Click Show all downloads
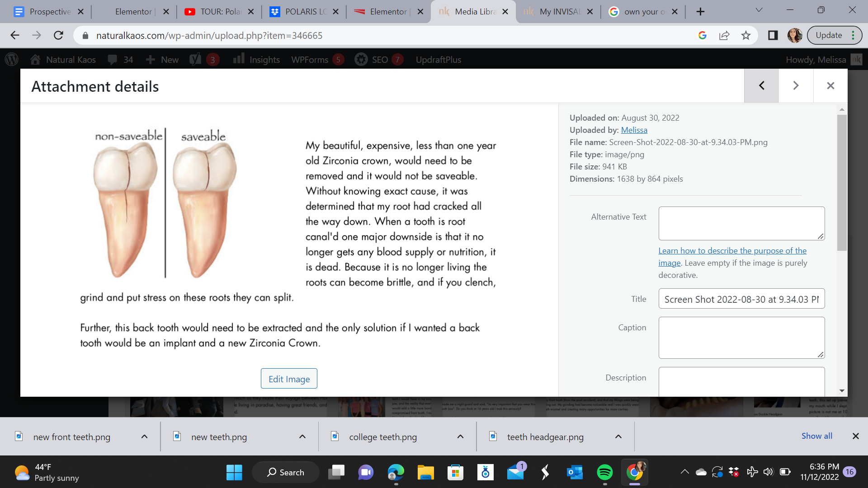Viewport: 868px width, 488px height. pos(816,436)
